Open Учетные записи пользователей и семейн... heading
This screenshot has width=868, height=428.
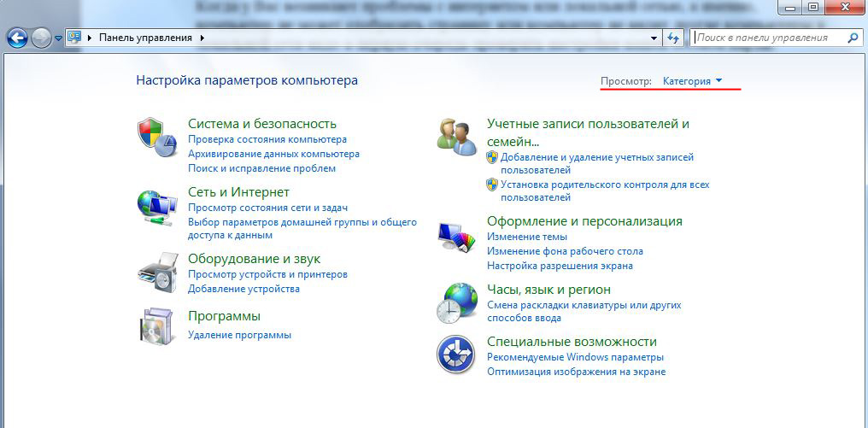588,132
